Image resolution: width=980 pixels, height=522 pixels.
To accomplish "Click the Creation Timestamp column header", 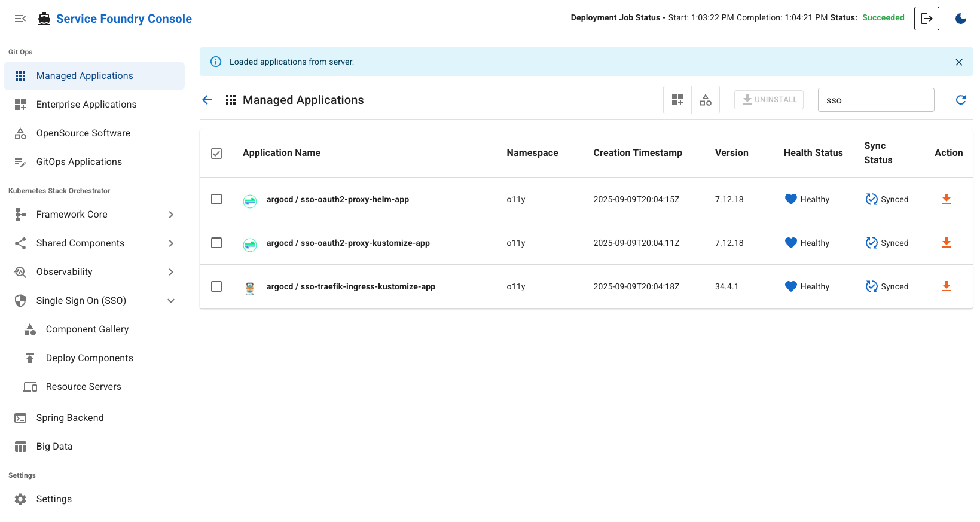I will [637, 153].
